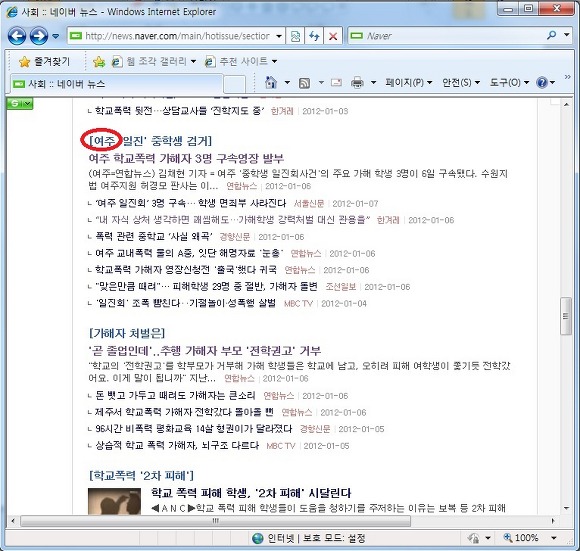Screen dimensions: 580x551
Task: Click the printer icon
Action: (357, 82)
